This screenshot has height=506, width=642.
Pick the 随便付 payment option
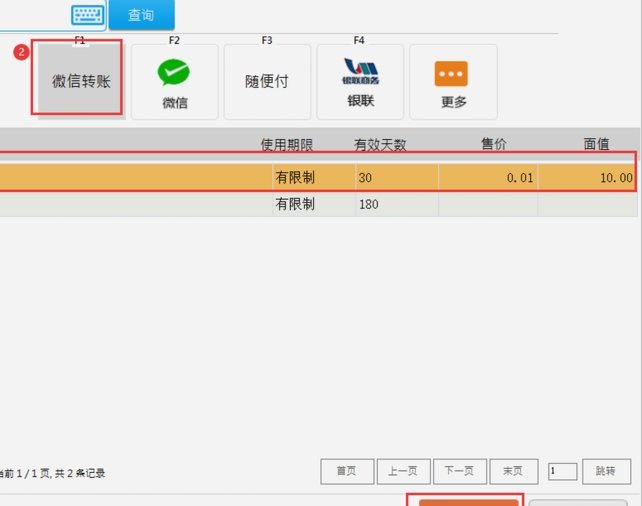pos(267,82)
